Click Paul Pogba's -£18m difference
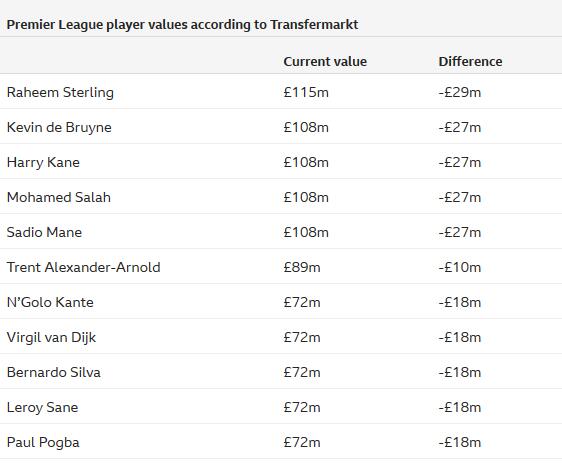This screenshot has height=463, width=562. [x=459, y=442]
